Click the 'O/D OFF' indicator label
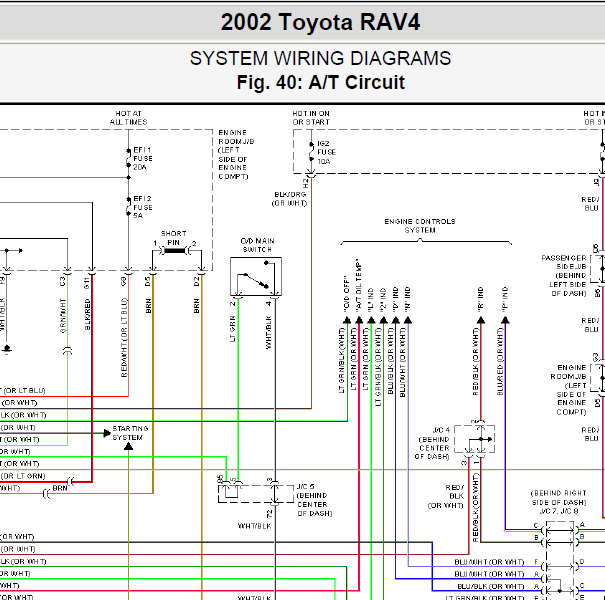The width and height of the screenshot is (605, 600). [x=346, y=294]
